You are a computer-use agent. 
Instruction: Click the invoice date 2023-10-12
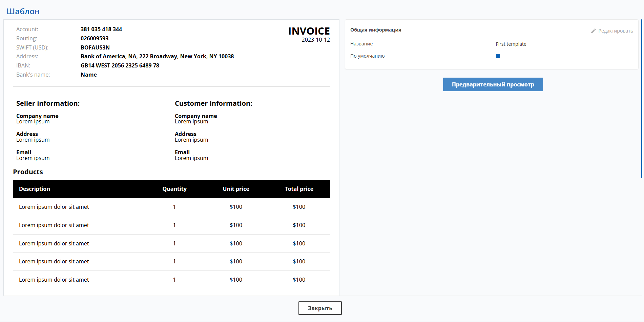coord(316,40)
